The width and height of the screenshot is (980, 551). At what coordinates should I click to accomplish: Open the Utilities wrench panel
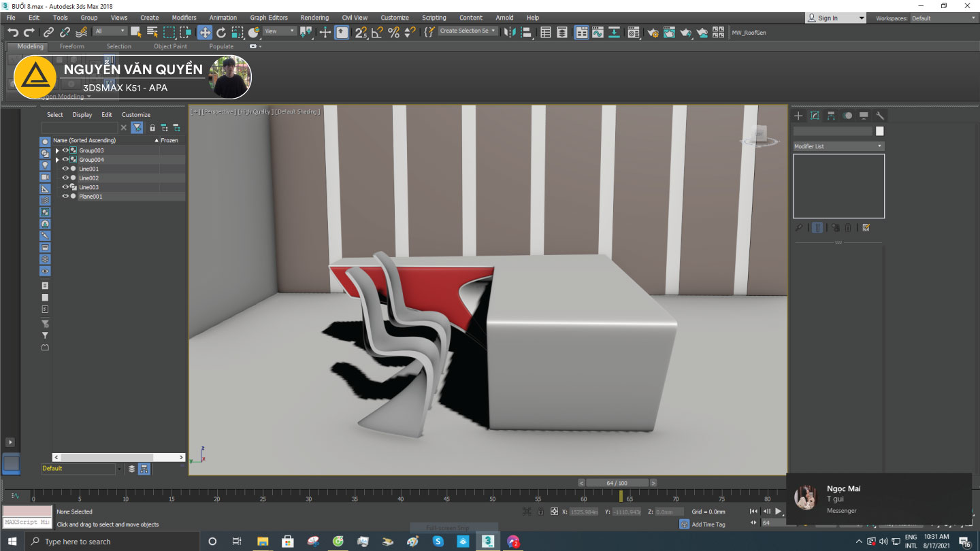click(x=879, y=116)
